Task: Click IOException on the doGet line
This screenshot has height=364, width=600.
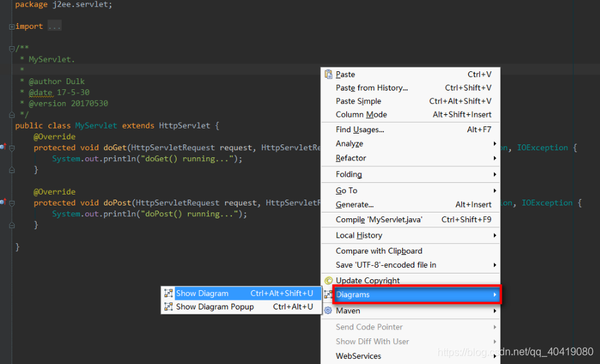Action: click(542, 148)
